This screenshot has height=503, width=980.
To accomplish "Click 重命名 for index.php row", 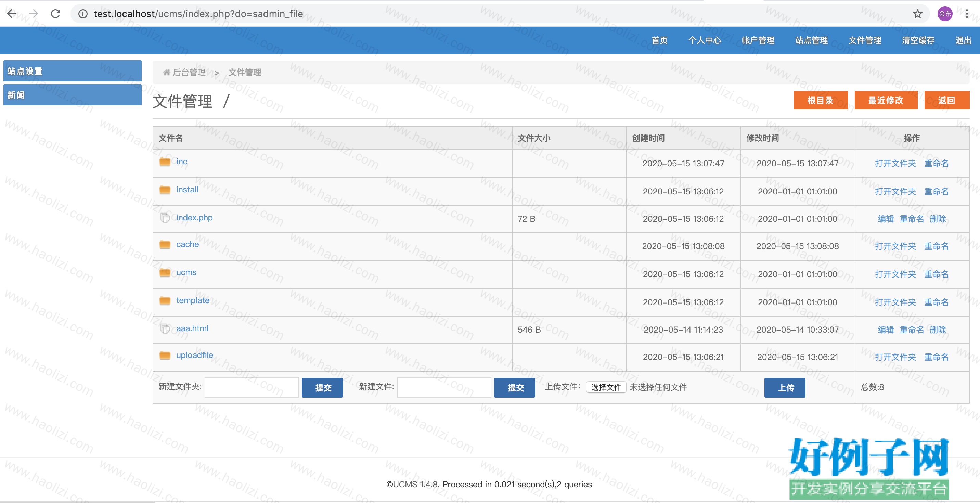I will pos(912,219).
